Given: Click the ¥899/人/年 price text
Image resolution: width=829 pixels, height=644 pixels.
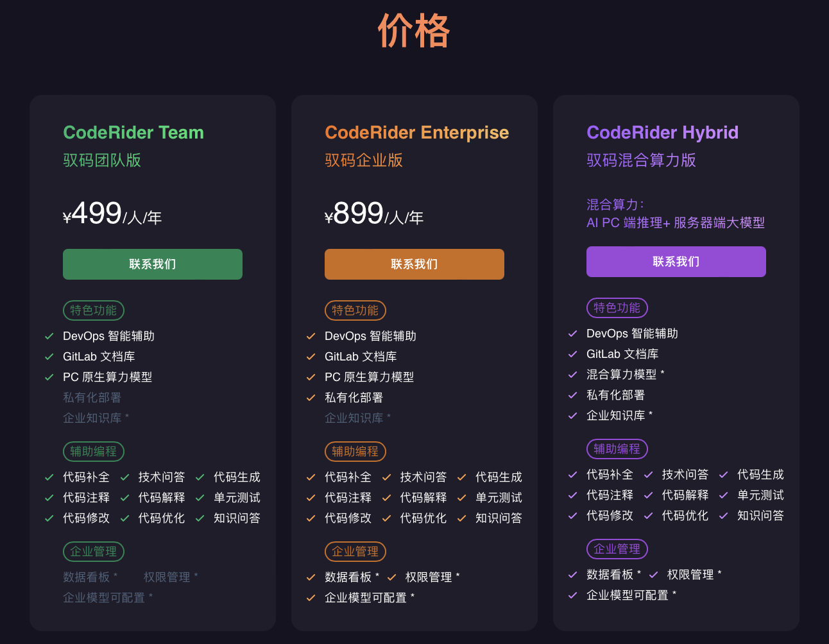Looking at the screenshot, I should (x=374, y=214).
